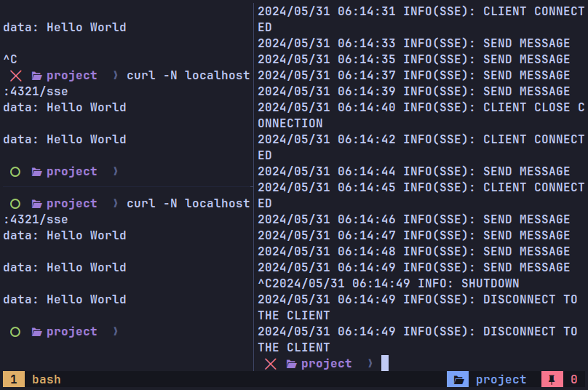The image size is (588, 390).
Task: Click green circle at bottom-left pane's last empty prompt
Action: click(15, 332)
